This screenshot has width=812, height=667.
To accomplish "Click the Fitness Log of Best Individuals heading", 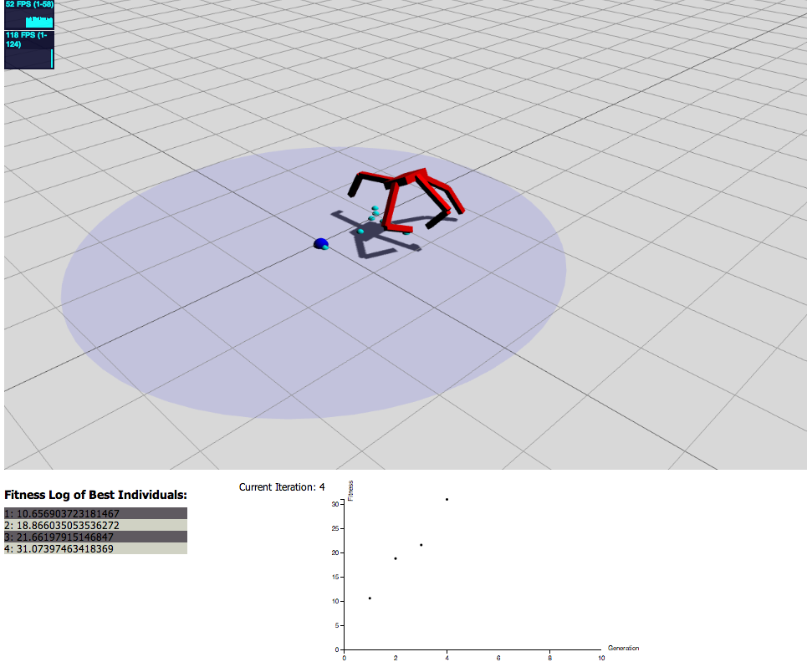I will (96, 495).
